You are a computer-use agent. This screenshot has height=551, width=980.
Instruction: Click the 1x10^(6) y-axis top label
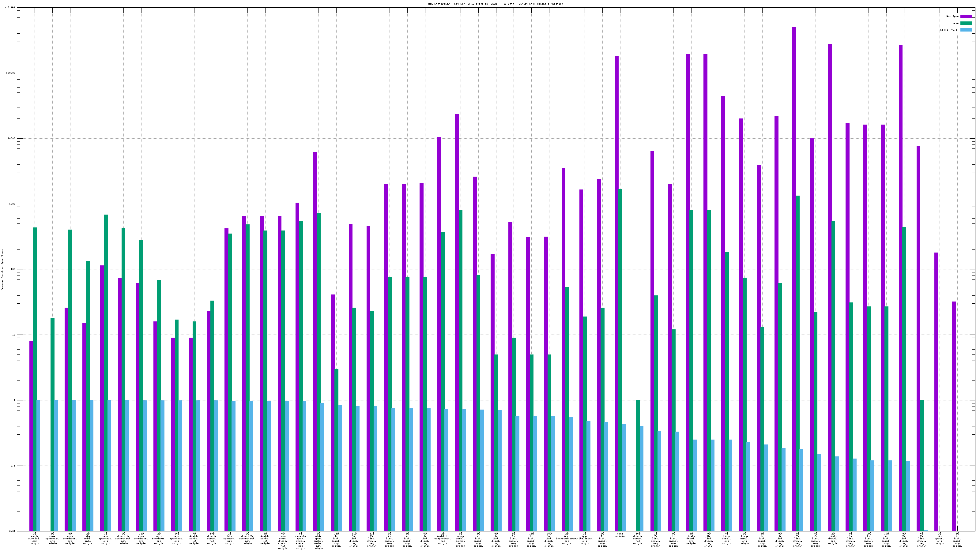(x=9, y=7)
